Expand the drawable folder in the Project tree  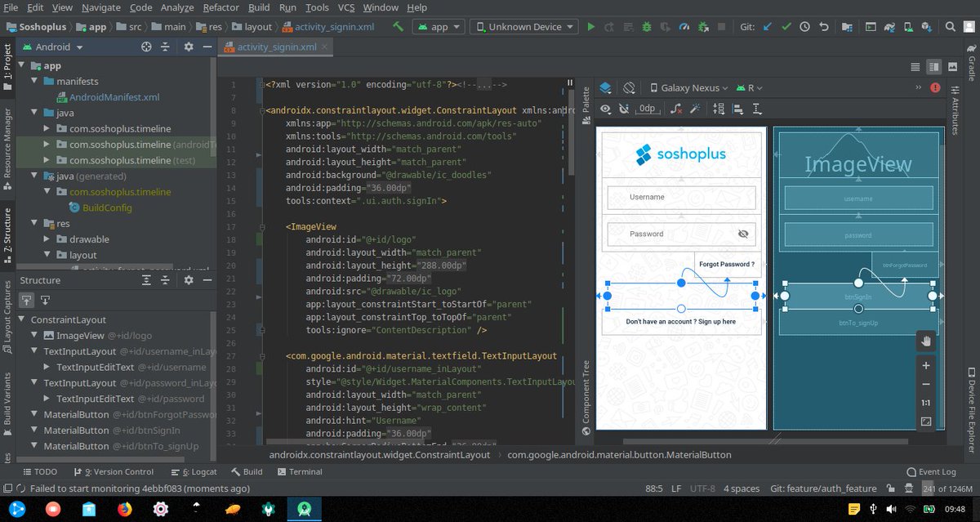click(47, 239)
